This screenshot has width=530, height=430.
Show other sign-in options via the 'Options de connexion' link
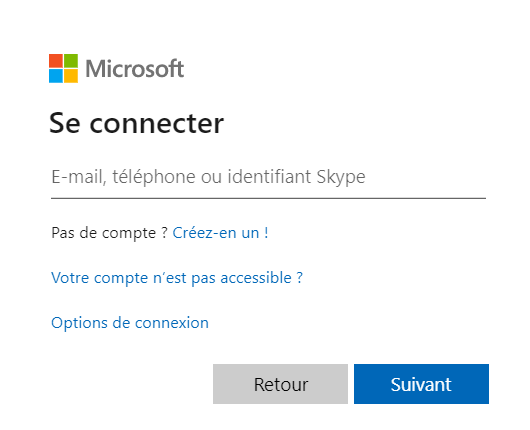[x=130, y=323]
